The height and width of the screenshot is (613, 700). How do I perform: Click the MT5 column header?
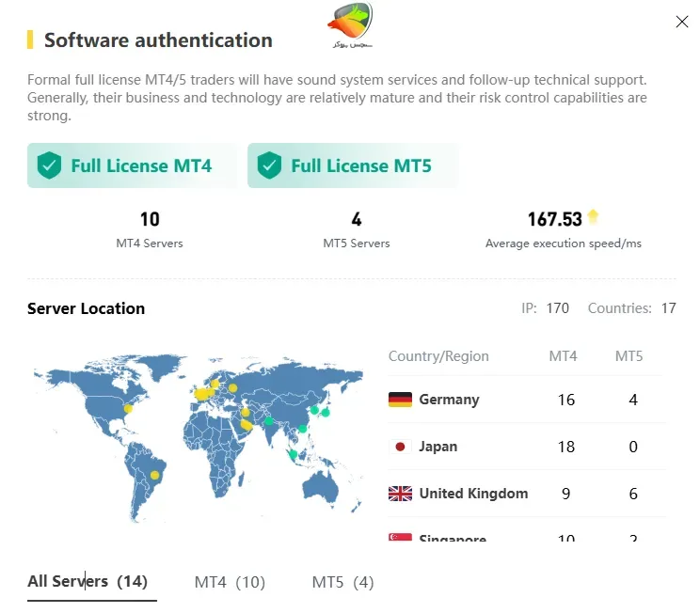point(628,356)
